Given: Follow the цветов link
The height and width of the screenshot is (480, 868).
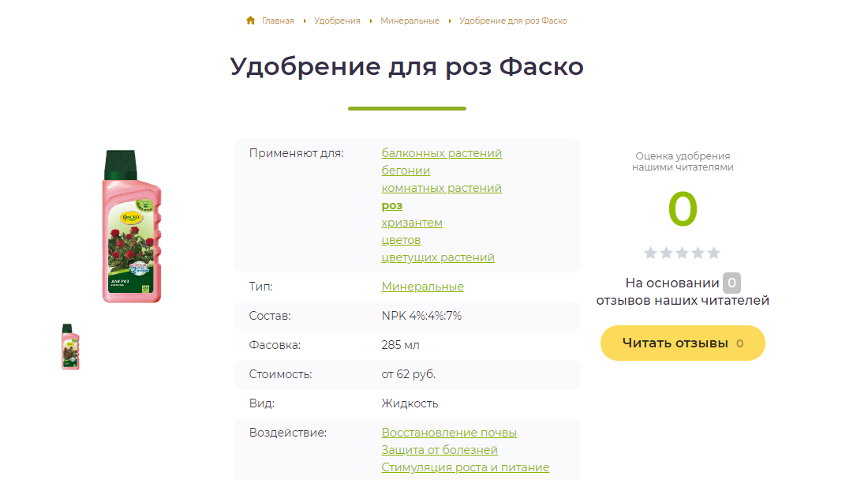Looking at the screenshot, I should pos(402,240).
